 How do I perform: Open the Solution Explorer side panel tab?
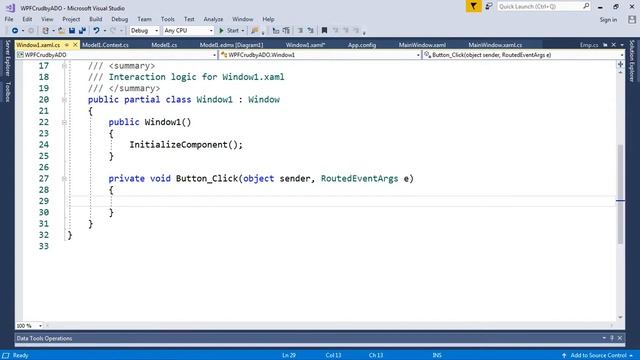(x=632, y=61)
